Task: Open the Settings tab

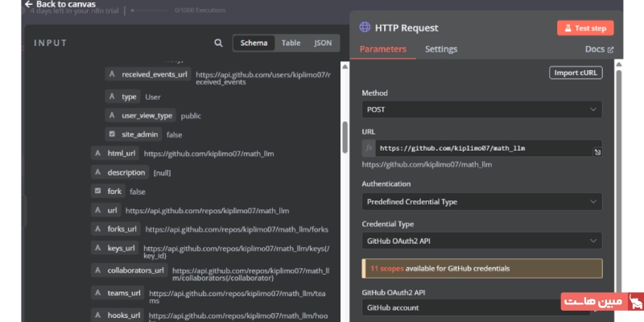Action: pyautogui.click(x=441, y=49)
